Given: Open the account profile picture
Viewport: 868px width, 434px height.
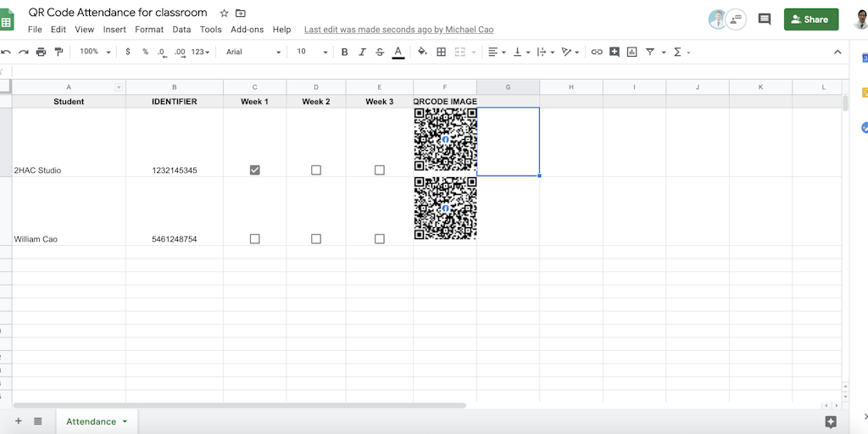Looking at the screenshot, I should [x=861, y=19].
